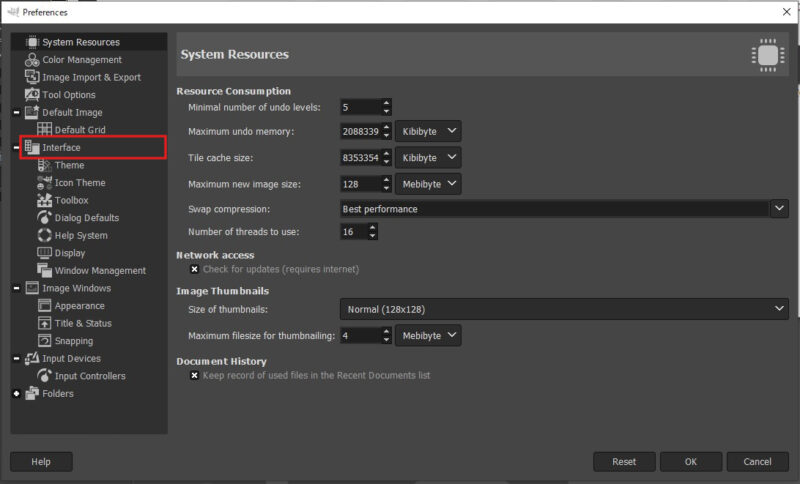Click the System Resources chip icon in sidebar
800x484 pixels.
(32, 42)
